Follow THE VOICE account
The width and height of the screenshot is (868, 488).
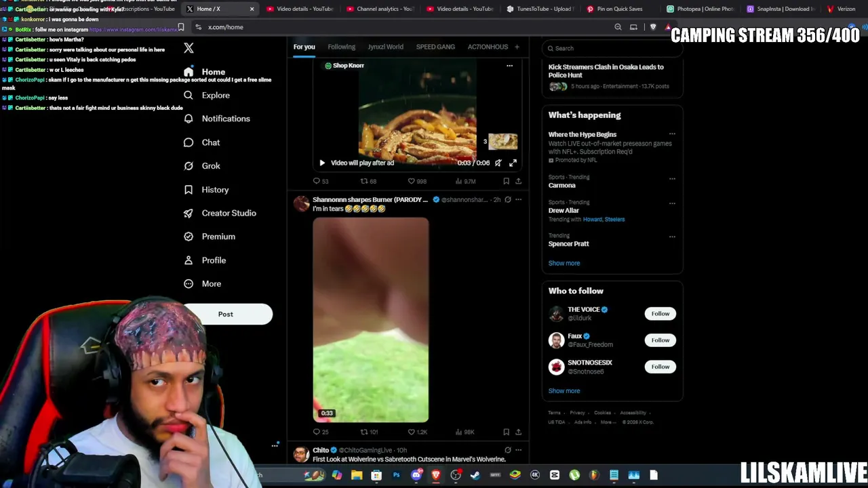(660, 314)
